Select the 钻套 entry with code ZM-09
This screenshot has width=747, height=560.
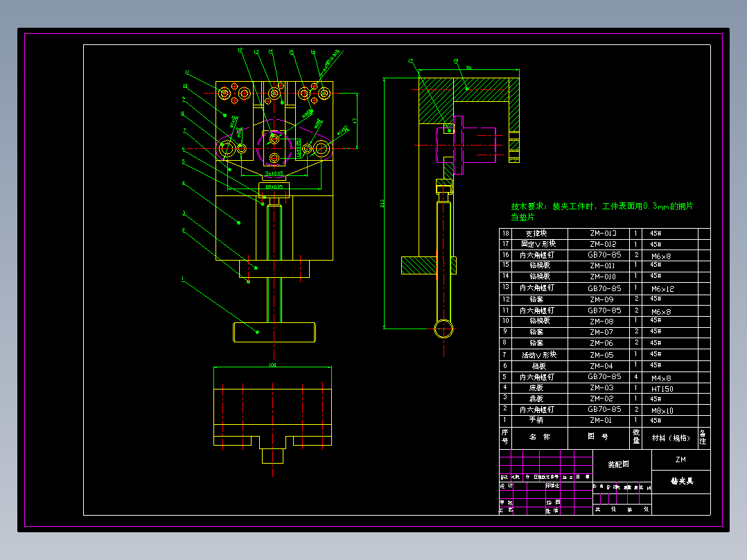pyautogui.click(x=600, y=299)
